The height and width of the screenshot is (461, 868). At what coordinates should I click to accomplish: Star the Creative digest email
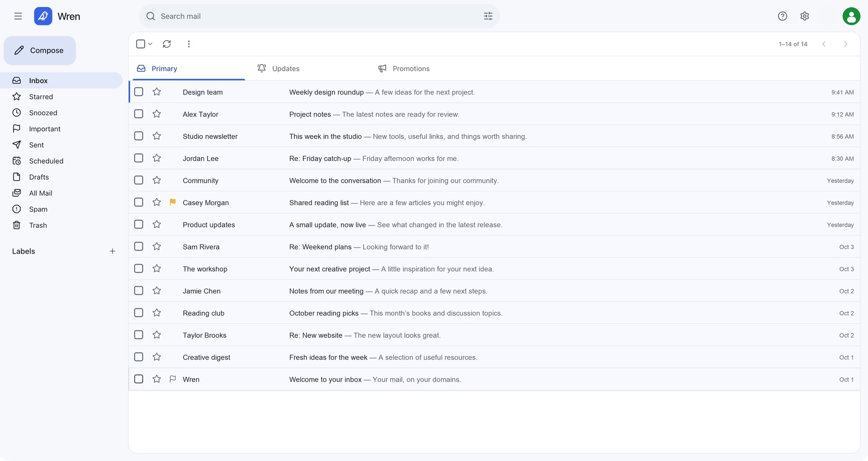157,357
